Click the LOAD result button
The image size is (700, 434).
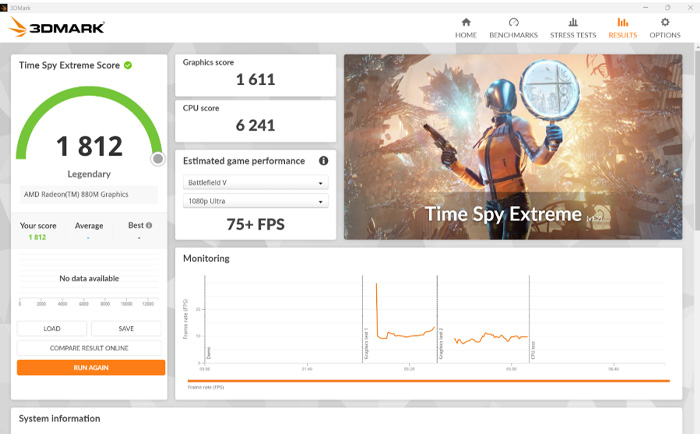coord(52,328)
